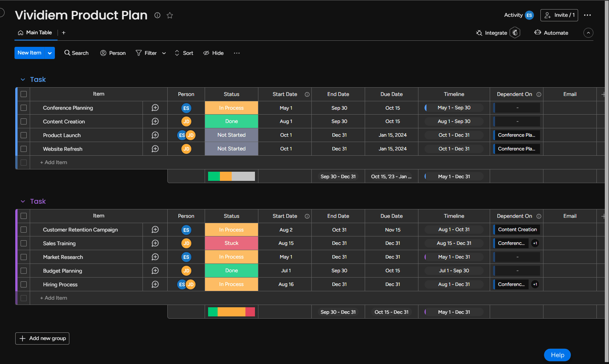Check the Conference Planning row checkbox
Viewport: 609px width, 364px height.
pyautogui.click(x=24, y=108)
